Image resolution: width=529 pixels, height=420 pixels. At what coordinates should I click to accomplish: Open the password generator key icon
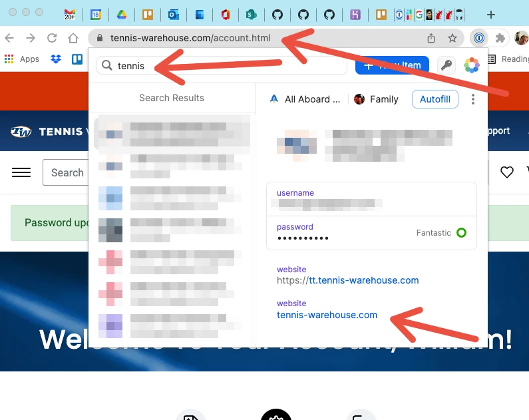pyautogui.click(x=446, y=65)
